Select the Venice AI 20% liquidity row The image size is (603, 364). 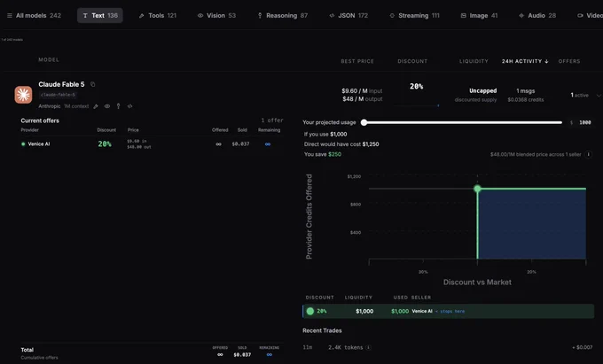click(449, 311)
